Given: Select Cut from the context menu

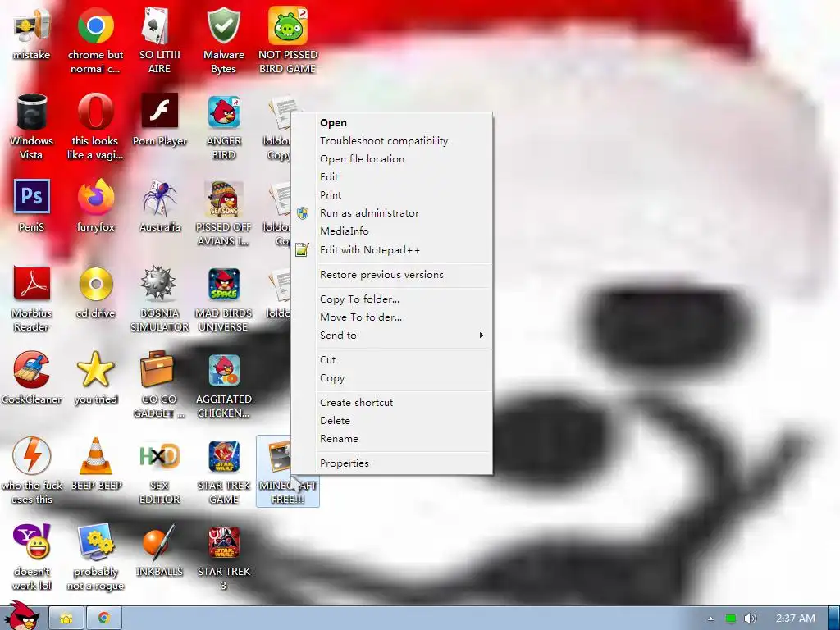Looking at the screenshot, I should [392, 360].
